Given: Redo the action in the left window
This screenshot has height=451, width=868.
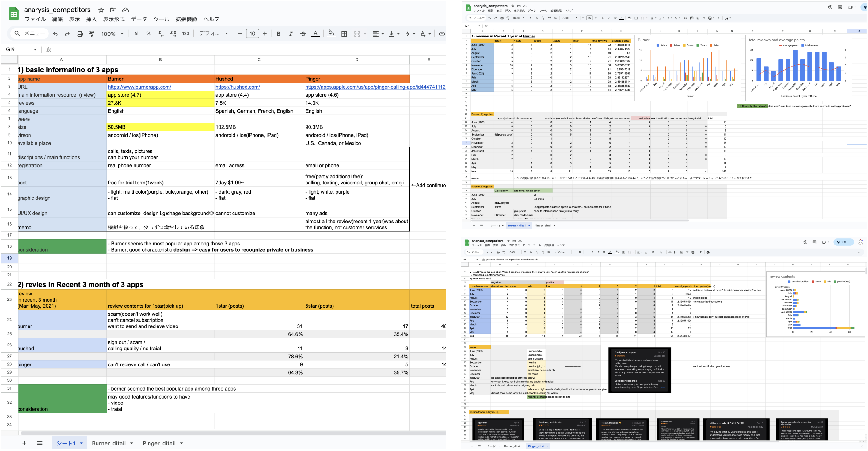Looking at the screenshot, I should pyautogui.click(x=67, y=34).
